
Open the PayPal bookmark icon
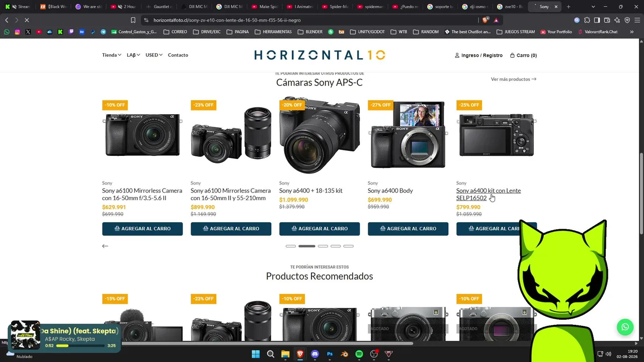point(93,32)
